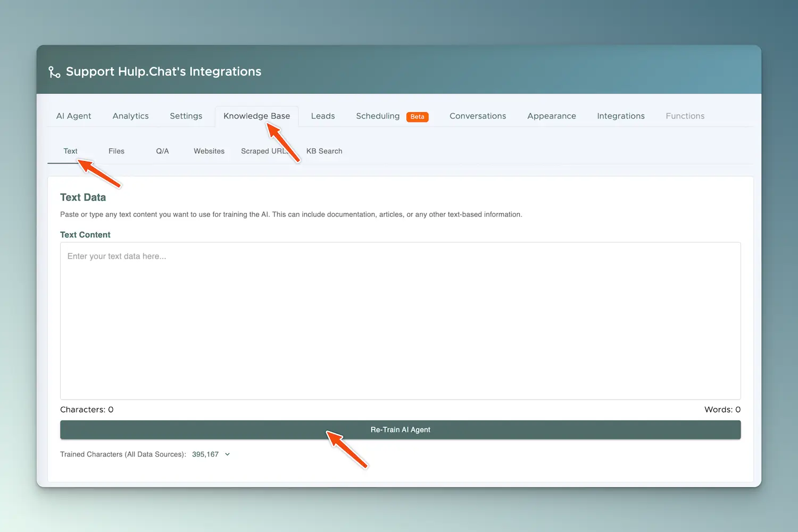Click the integrations branch icon in header
This screenshot has width=798, height=532.
[x=54, y=72]
